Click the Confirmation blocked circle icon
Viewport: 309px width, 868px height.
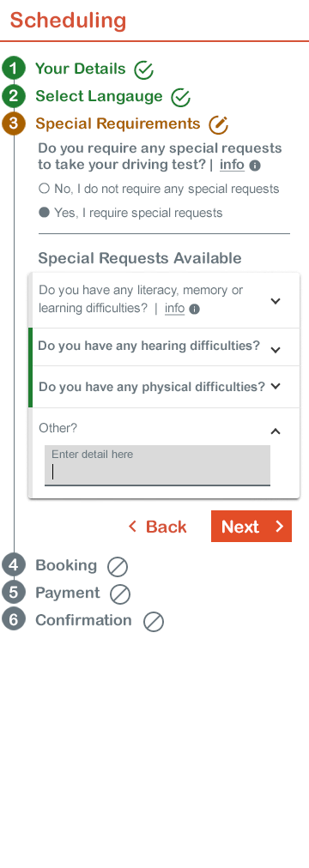click(154, 622)
